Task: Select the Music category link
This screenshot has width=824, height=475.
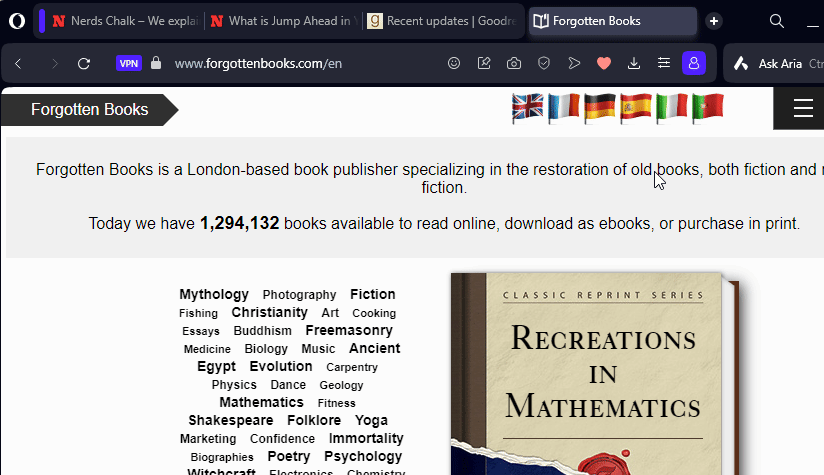Action: click(318, 349)
